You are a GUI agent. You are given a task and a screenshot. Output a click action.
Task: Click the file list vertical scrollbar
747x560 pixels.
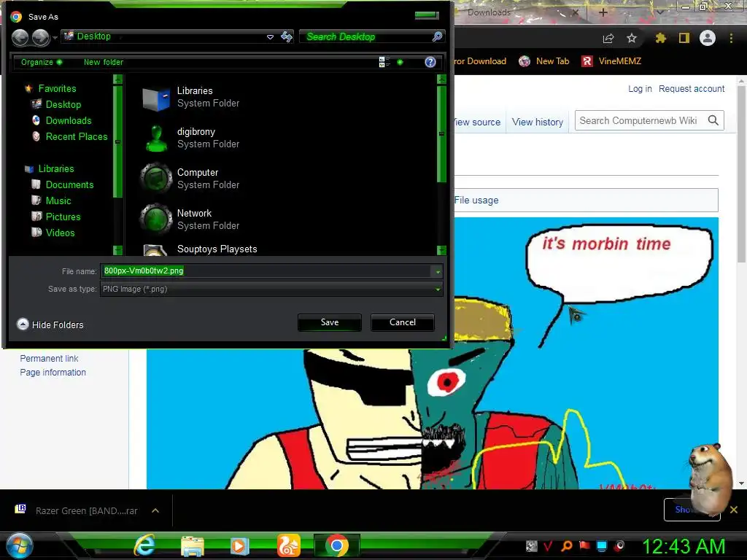[x=441, y=134]
